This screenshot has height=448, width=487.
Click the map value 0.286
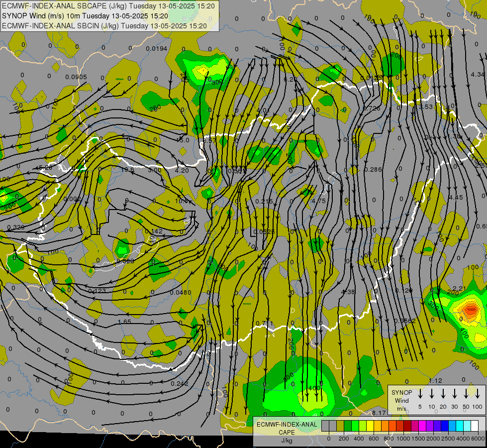[373, 169]
